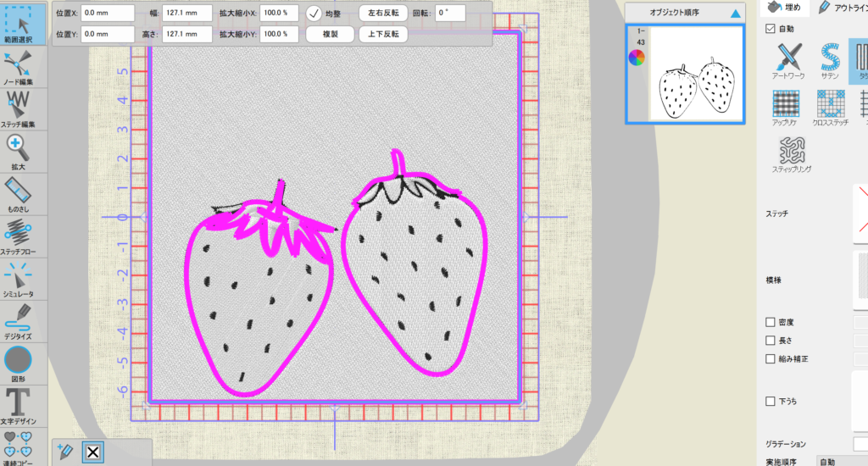
Task: Open the 実施順序 dropdown set to 自動
Action: tap(841, 461)
